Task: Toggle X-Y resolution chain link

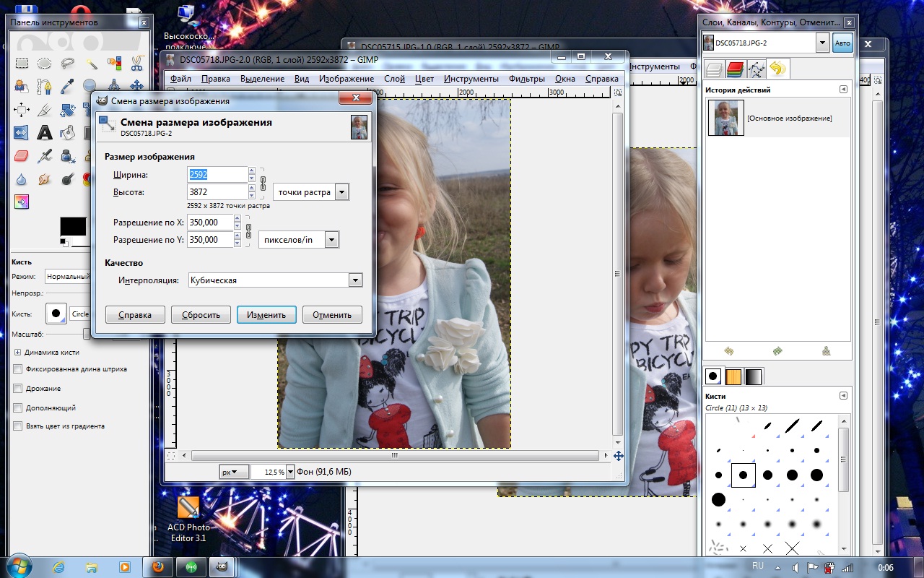Action: pos(248,231)
